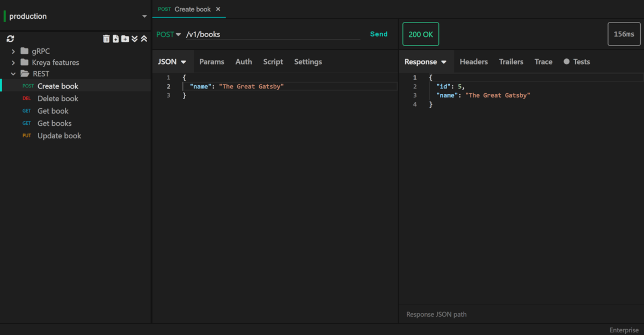This screenshot has height=335, width=644.
Task: Open the production environment dropdown
Action: click(144, 16)
